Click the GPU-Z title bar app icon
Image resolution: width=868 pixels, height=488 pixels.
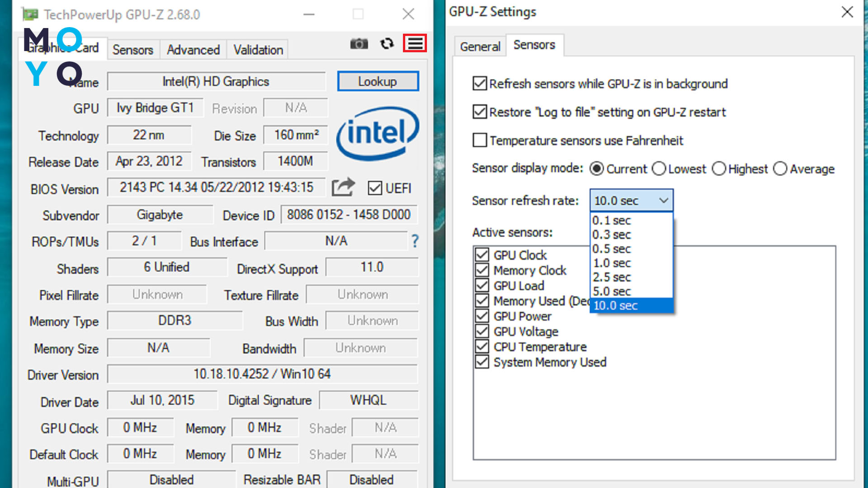(30, 14)
